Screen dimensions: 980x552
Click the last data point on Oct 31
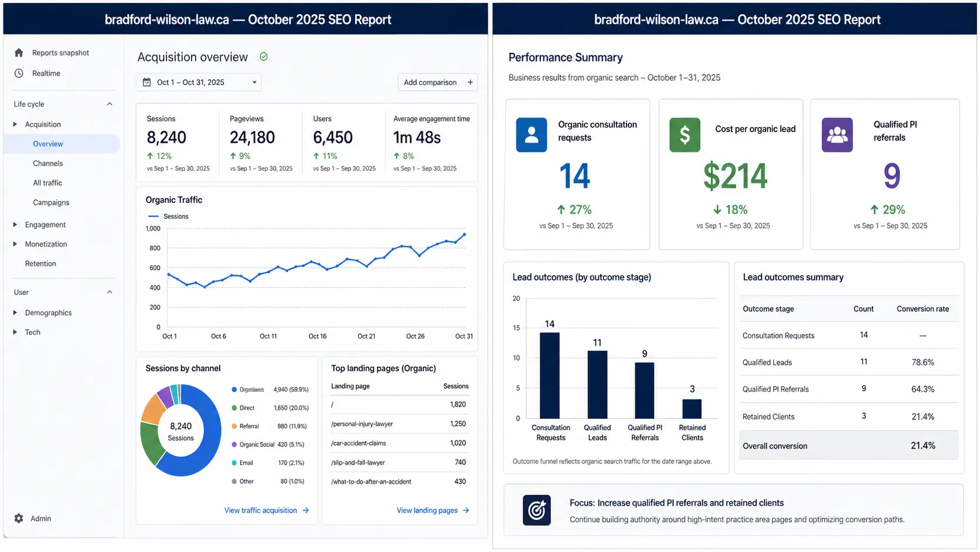tap(465, 235)
